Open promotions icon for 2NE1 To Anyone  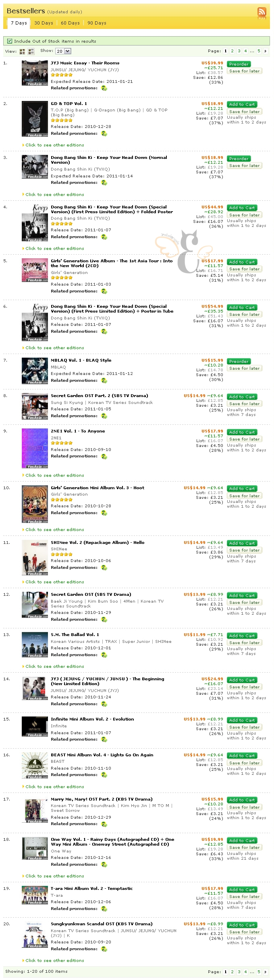(104, 456)
